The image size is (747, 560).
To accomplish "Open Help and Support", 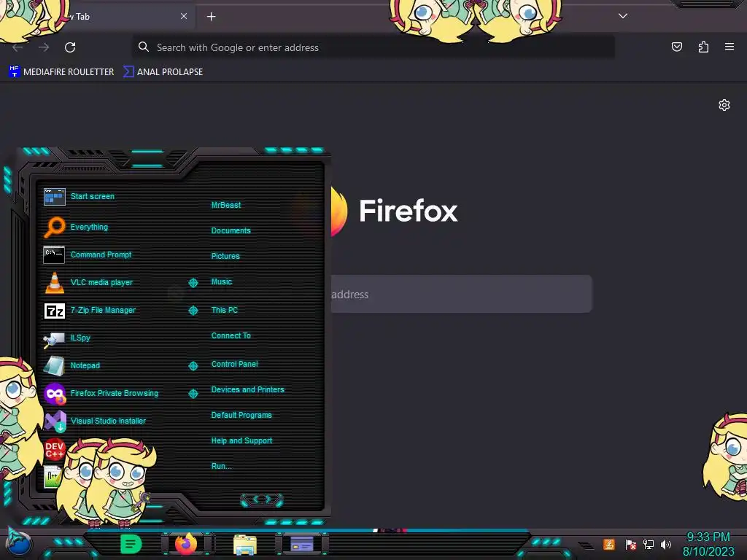I will click(241, 441).
